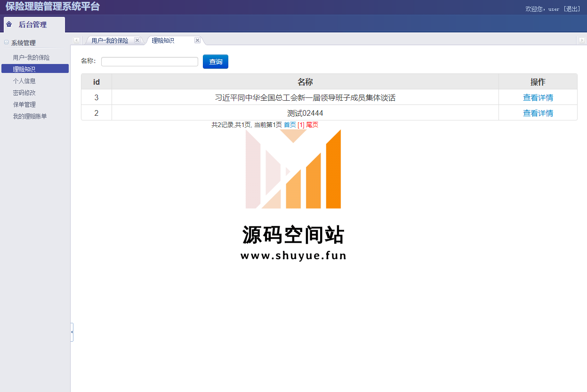Click the 保险理赔管理系统平台 title

[x=53, y=7]
